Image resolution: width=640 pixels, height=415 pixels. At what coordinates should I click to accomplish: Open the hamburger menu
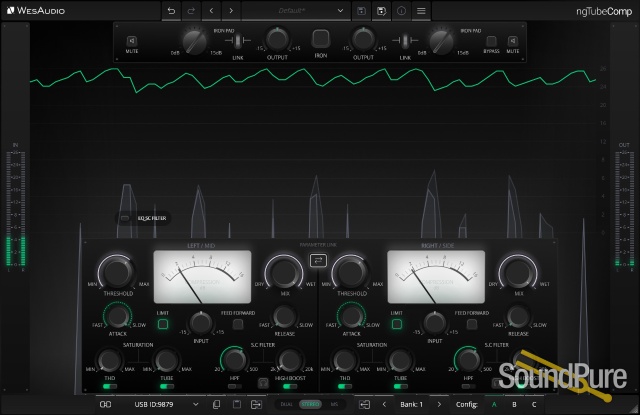point(421,11)
